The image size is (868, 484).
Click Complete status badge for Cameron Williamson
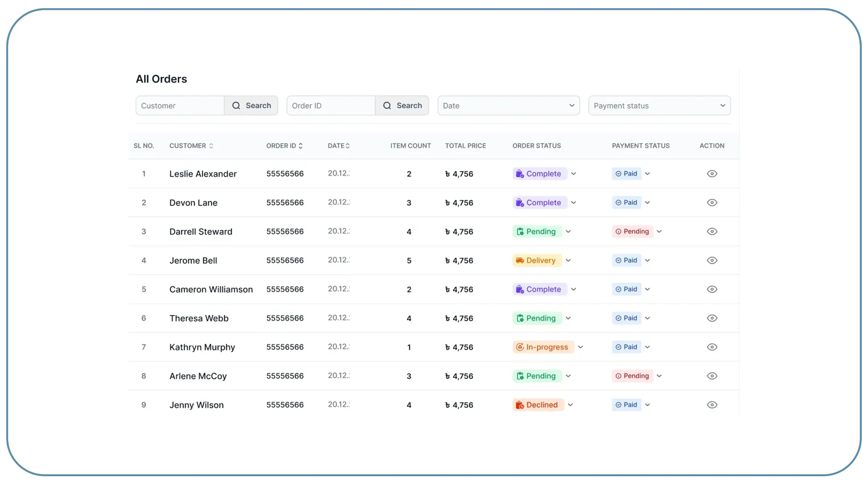click(x=540, y=289)
